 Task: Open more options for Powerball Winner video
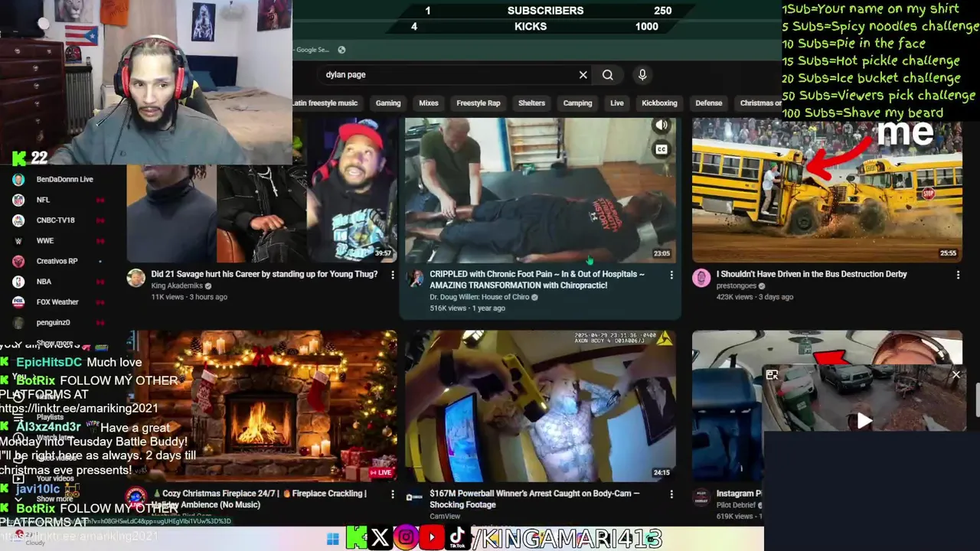click(671, 494)
